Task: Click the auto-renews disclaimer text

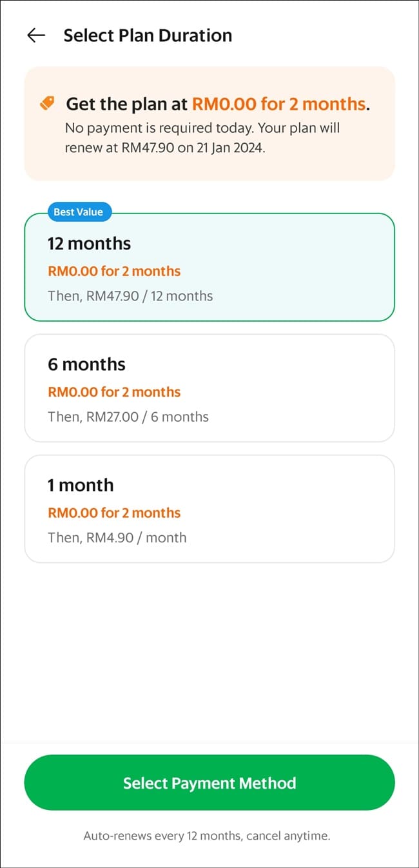Action: pyautogui.click(x=209, y=835)
